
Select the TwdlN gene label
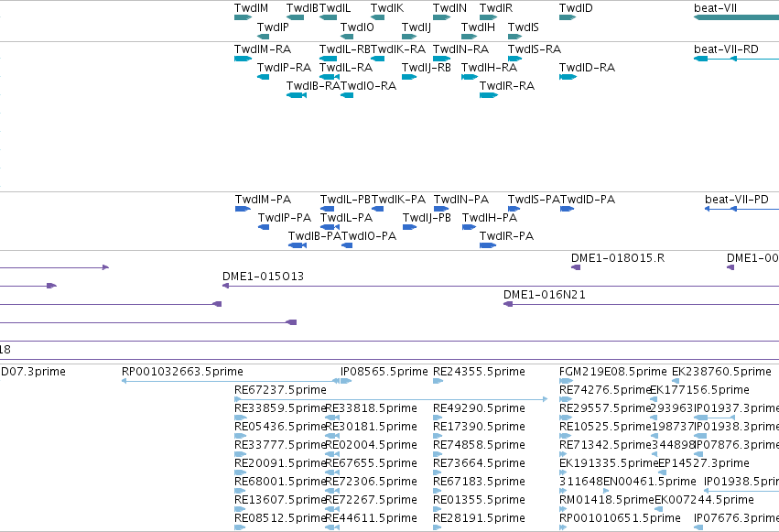pos(449,8)
